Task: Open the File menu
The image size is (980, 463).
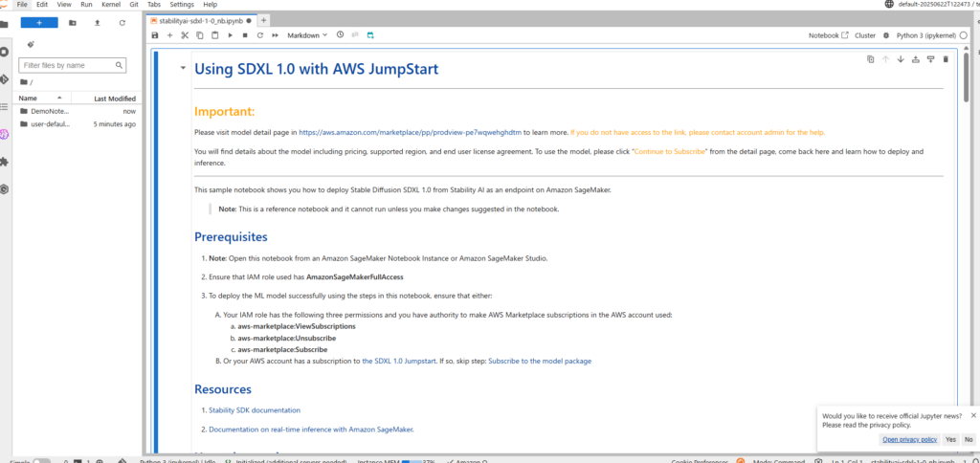Action: (23, 4)
